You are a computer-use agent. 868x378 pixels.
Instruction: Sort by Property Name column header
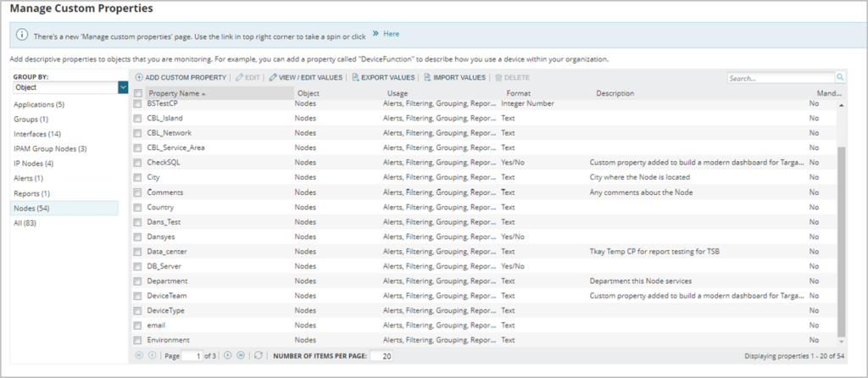pyautogui.click(x=174, y=93)
